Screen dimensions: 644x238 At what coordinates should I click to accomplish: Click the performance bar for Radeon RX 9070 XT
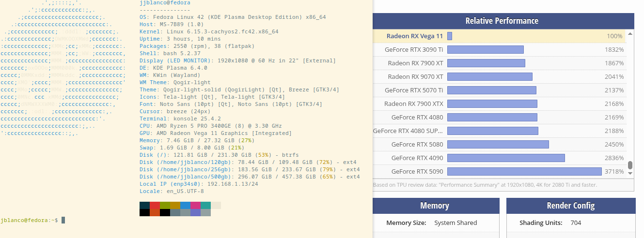click(490, 76)
